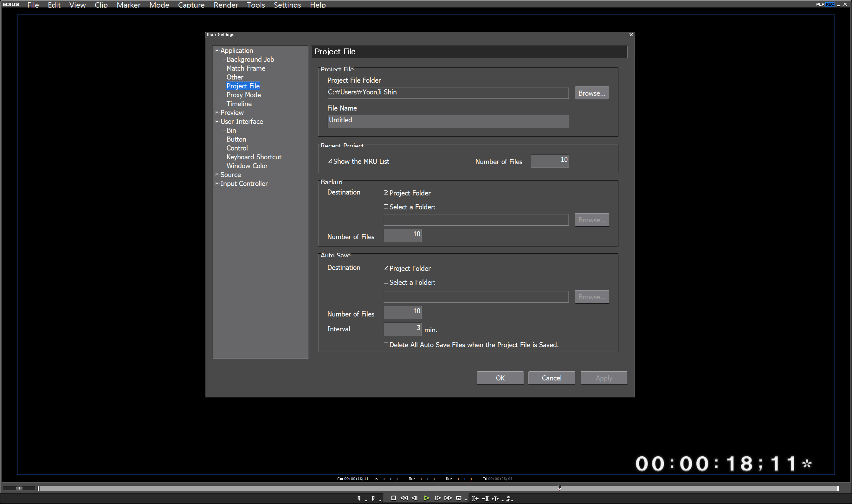Expand the Preview tree node
Screen dimensions: 852x504
pos(217,113)
